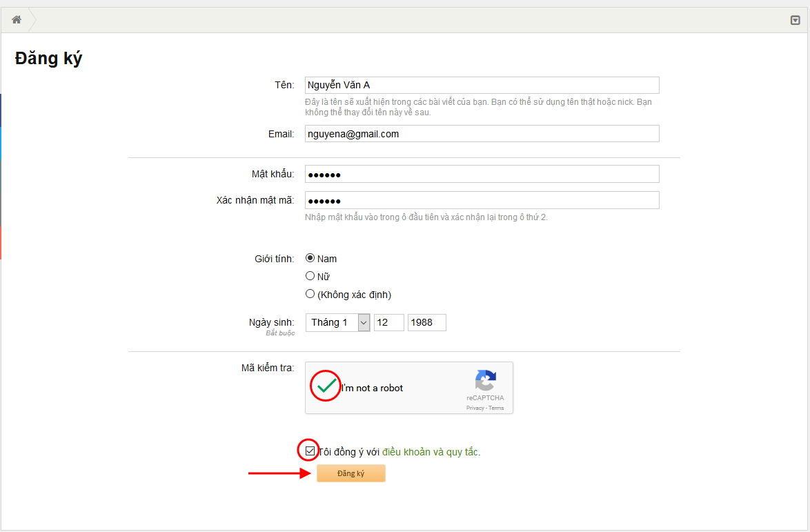
Task: Select the "Nữ" gender radio button
Action: 310,276
